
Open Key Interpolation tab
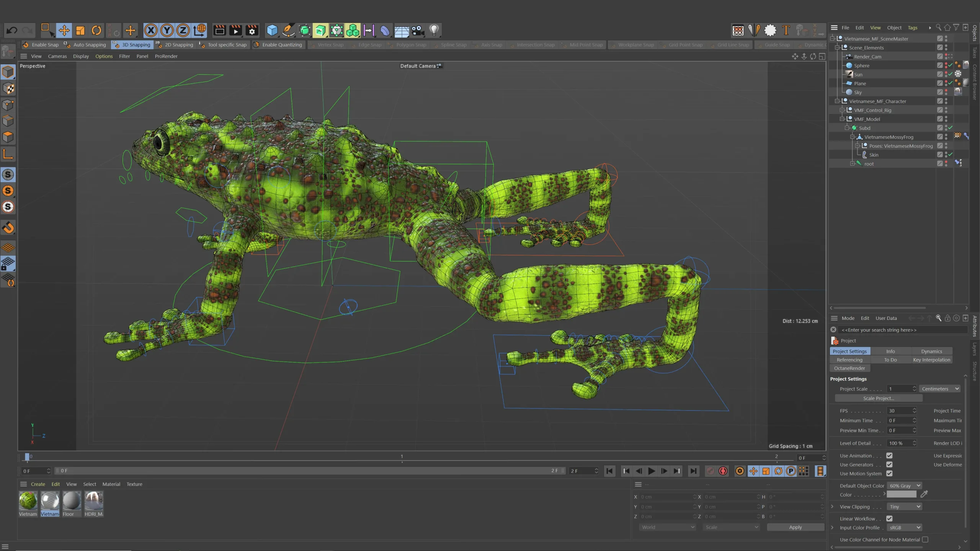[x=931, y=360]
